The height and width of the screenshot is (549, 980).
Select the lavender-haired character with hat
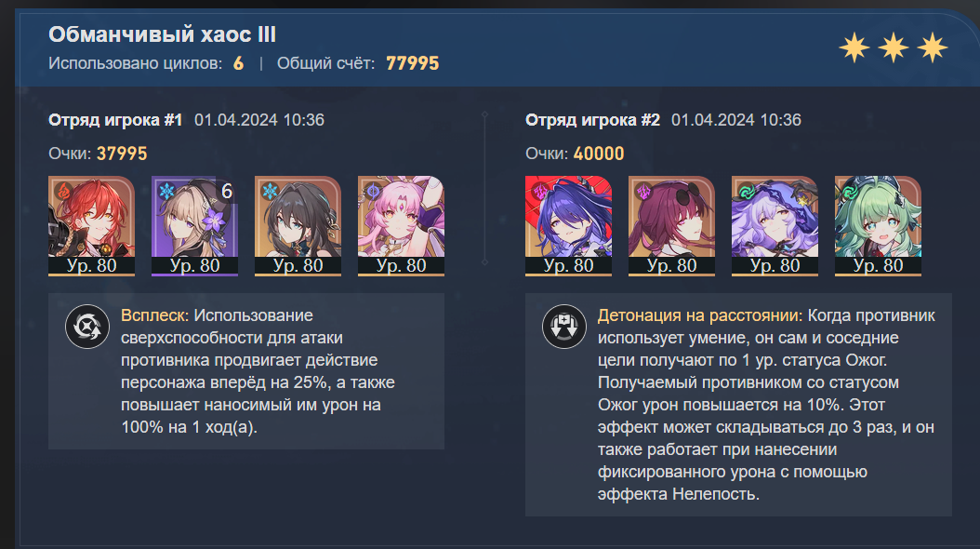[x=775, y=226]
